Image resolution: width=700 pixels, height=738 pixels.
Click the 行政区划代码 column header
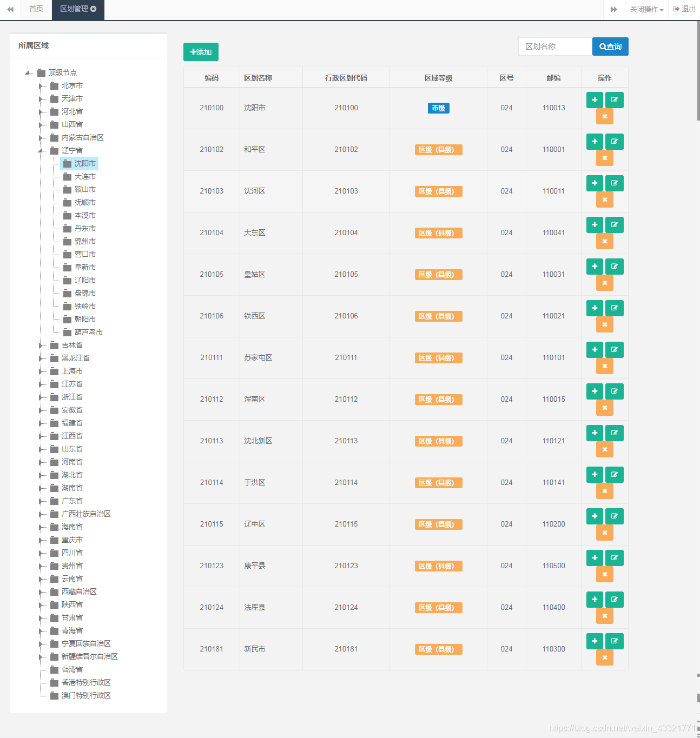(346, 78)
